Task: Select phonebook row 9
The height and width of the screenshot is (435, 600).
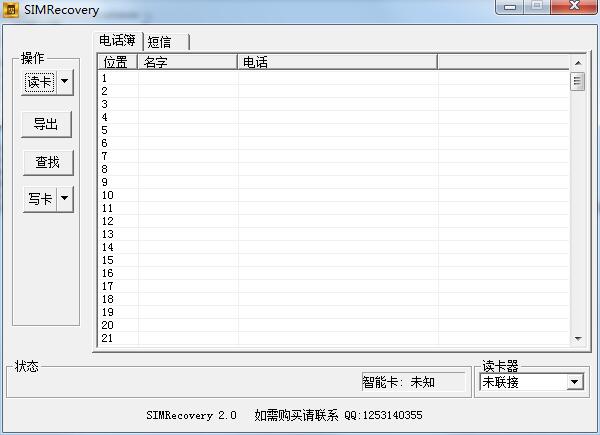Action: pos(334,182)
